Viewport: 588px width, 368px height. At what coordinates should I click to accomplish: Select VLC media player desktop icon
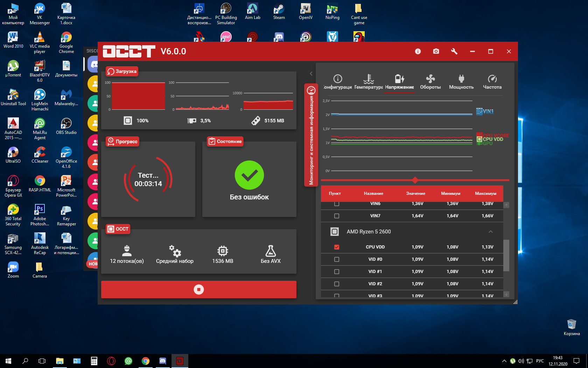point(40,43)
